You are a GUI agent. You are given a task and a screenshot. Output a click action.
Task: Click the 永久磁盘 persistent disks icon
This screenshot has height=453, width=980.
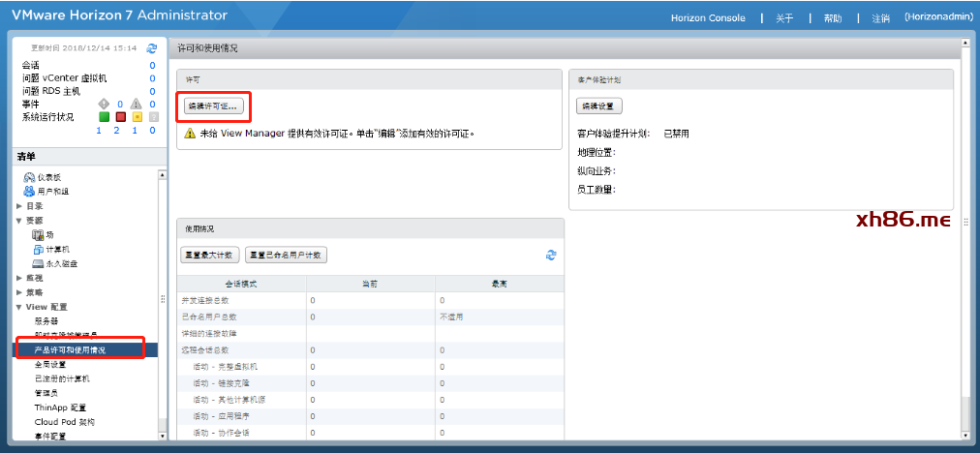(39, 263)
